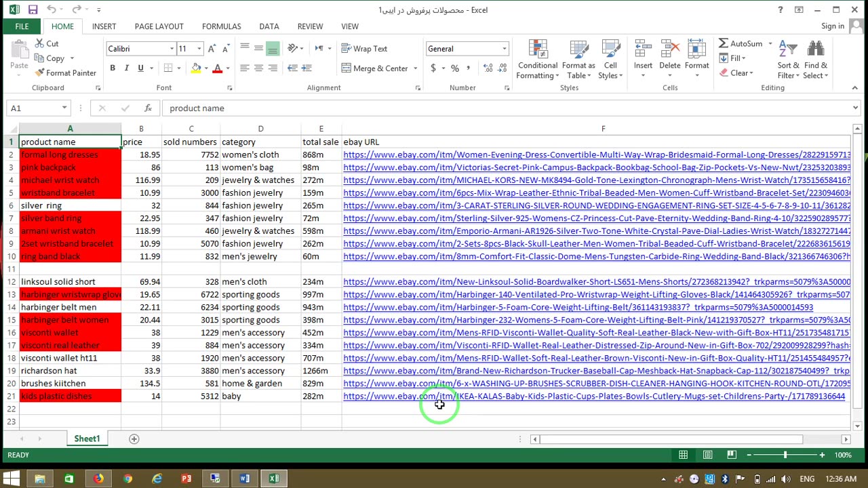Image resolution: width=868 pixels, height=488 pixels.
Task: Click Increase Decimal icon
Action: [x=487, y=68]
